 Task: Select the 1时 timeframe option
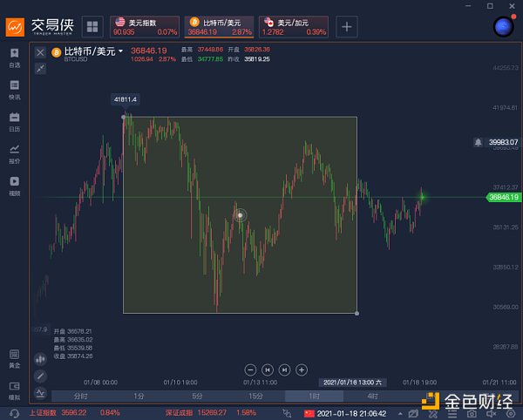tap(314, 396)
